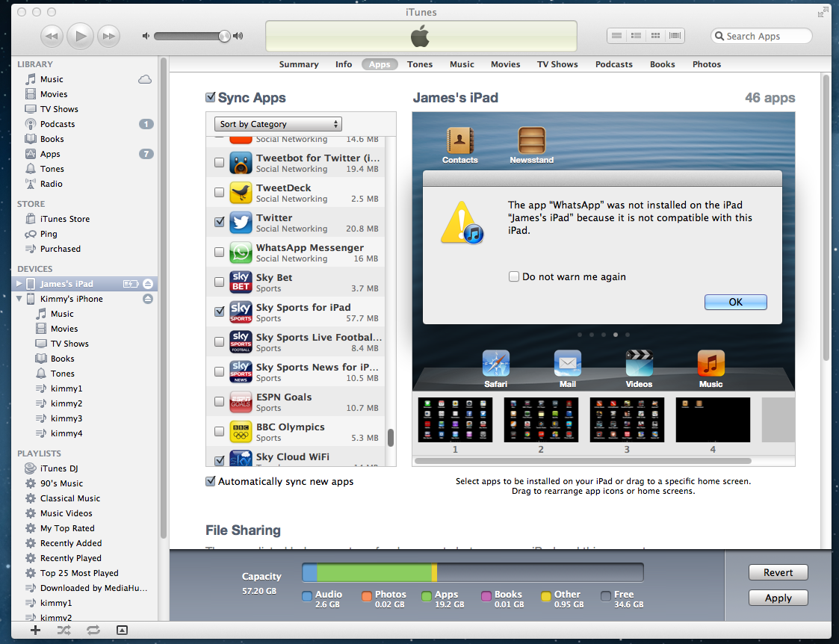Switch to the Photos tab

tap(706, 64)
